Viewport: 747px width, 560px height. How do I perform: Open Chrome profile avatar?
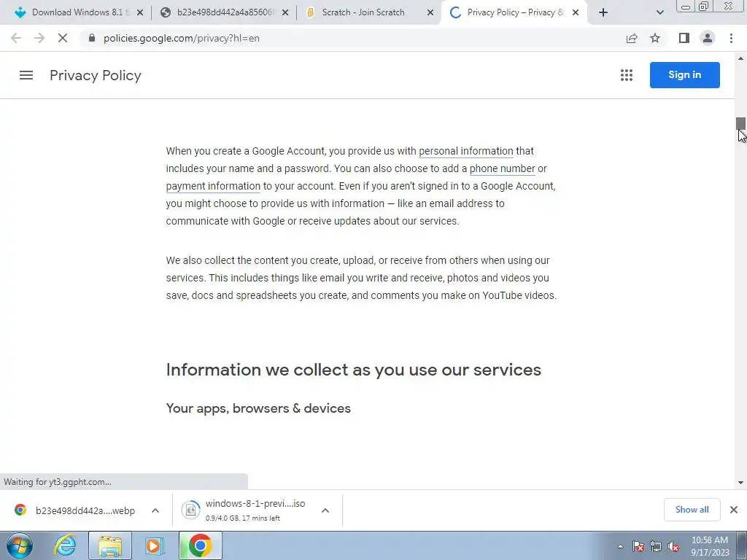(708, 38)
